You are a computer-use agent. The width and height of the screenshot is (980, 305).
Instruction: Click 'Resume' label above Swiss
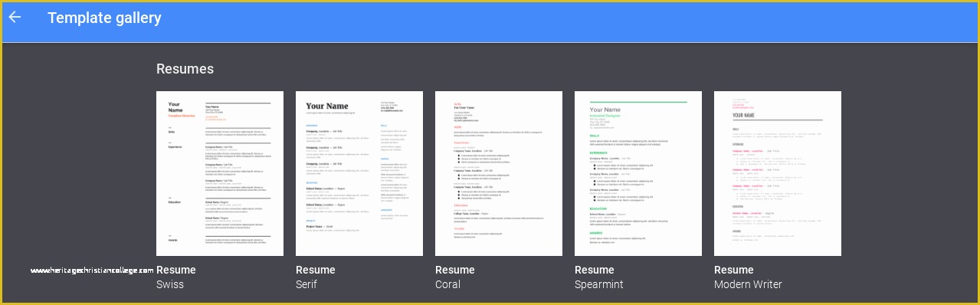pyautogui.click(x=176, y=270)
